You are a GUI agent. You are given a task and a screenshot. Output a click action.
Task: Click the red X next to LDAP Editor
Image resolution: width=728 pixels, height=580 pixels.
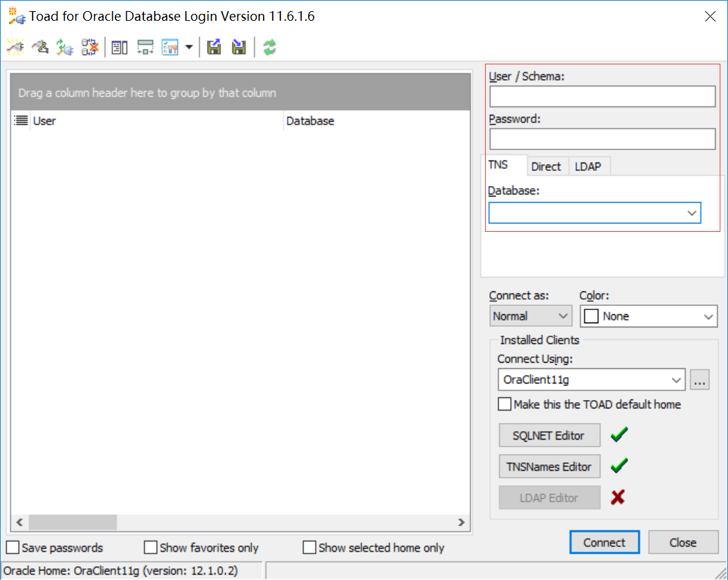pyautogui.click(x=618, y=498)
